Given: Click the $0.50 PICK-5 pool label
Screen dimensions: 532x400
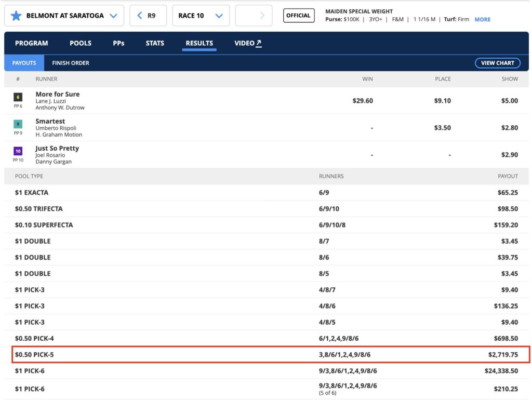Looking at the screenshot, I should (x=34, y=354).
